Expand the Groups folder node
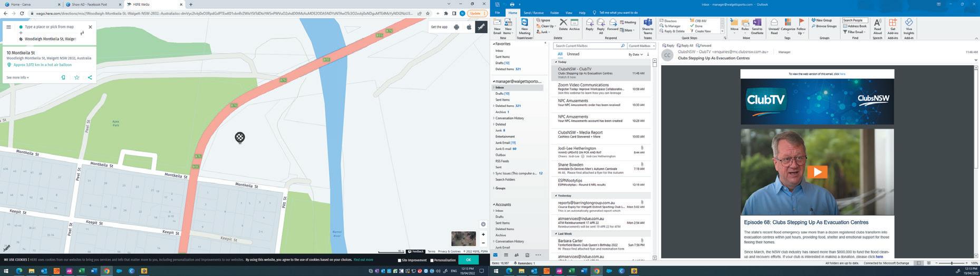Screen dimensions: 980x276 click(x=494, y=188)
